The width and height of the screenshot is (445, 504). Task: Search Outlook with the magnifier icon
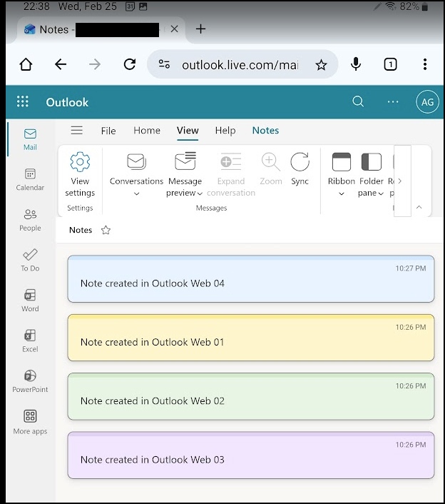(x=358, y=101)
